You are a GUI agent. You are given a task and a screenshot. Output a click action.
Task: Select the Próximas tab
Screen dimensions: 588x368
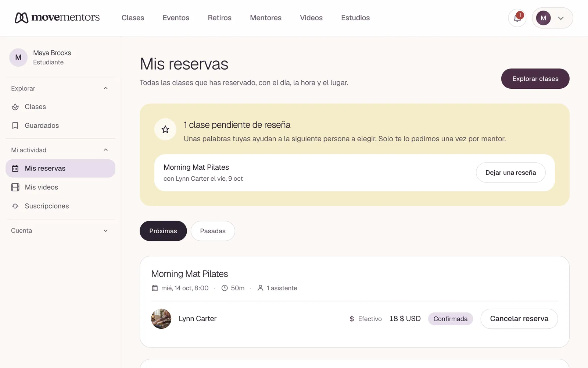[x=163, y=231]
